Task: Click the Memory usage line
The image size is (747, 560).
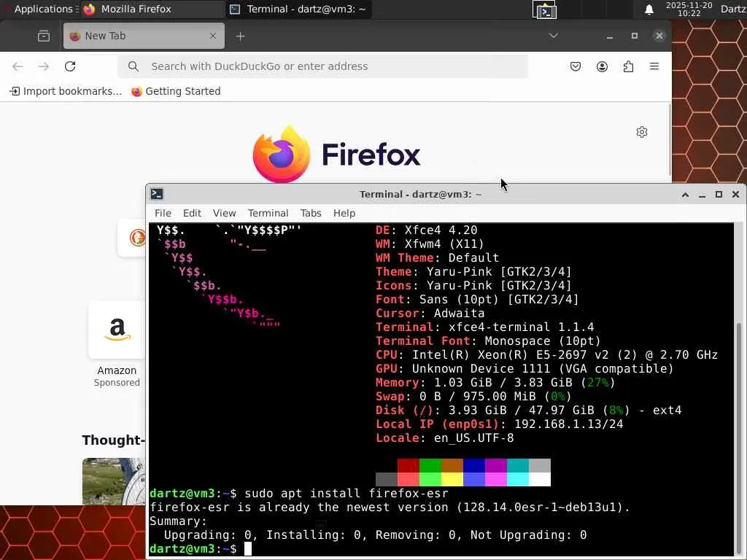Action: [x=495, y=383]
